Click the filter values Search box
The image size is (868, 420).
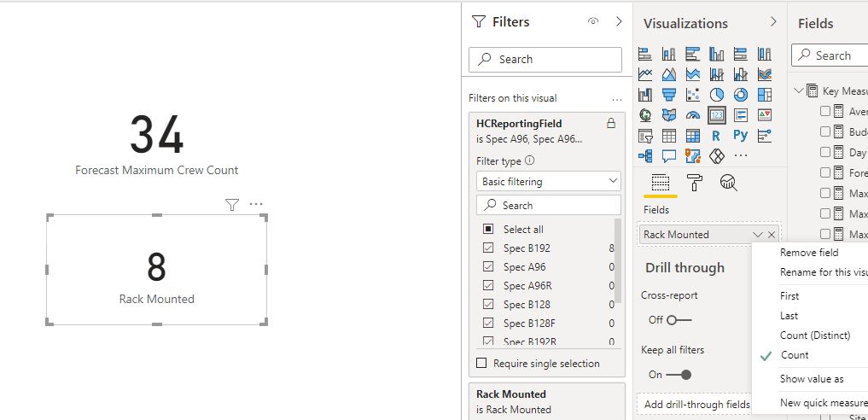[x=549, y=205]
